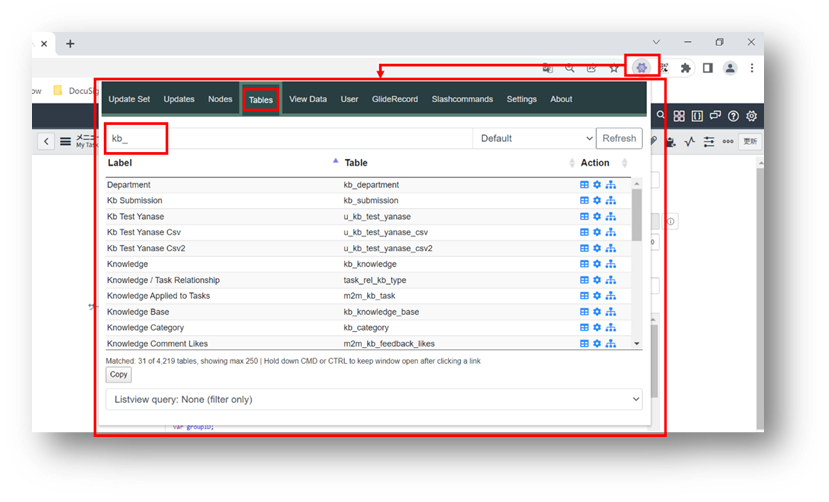Viewport: 829px width, 502px height.
Task: Open config gear for task_rel_kb_type
Action: [597, 280]
